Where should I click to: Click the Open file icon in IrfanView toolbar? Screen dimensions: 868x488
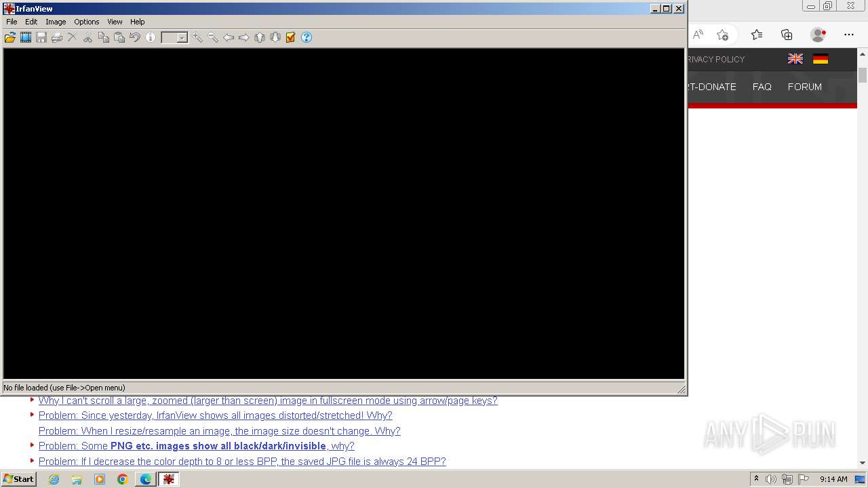tap(10, 37)
